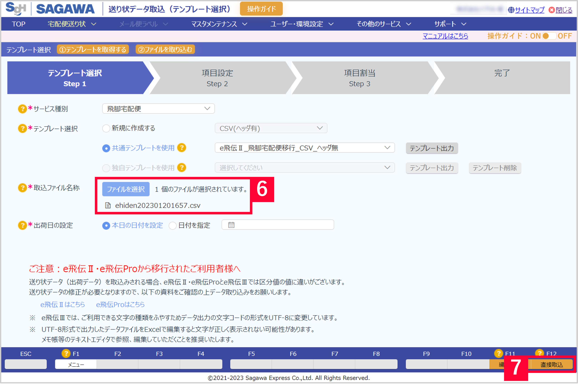Expand the メール便ラベル menu
Image resolution: width=578 pixels, height=392 pixels.
143,24
